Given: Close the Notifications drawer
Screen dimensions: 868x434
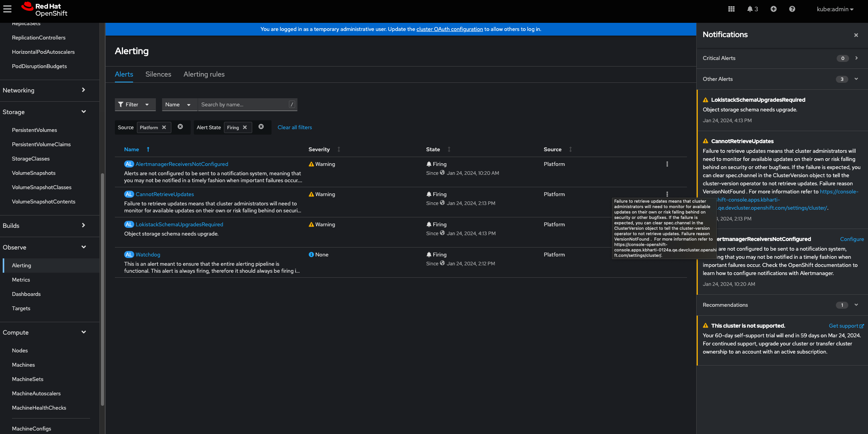Looking at the screenshot, I should 856,35.
